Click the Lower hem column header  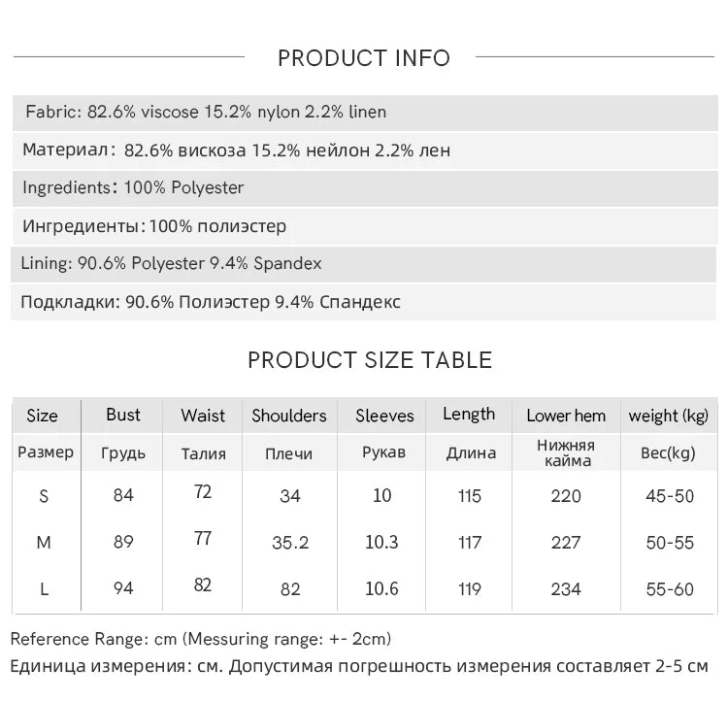click(x=566, y=416)
